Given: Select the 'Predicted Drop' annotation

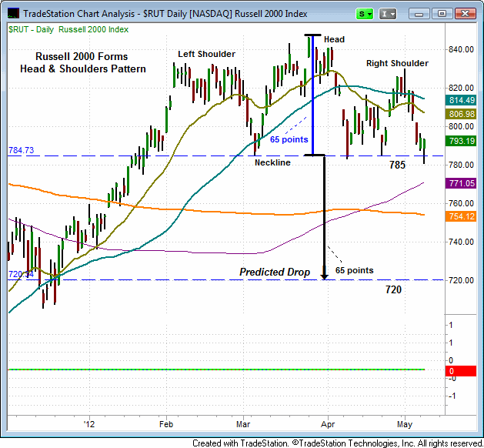Looking at the screenshot, I should click(x=275, y=272).
